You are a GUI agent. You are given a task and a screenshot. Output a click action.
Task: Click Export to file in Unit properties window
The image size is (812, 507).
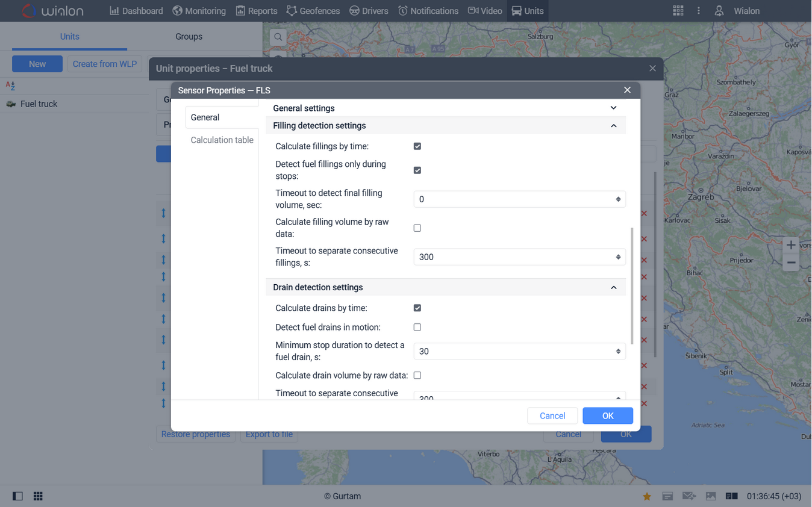click(269, 434)
